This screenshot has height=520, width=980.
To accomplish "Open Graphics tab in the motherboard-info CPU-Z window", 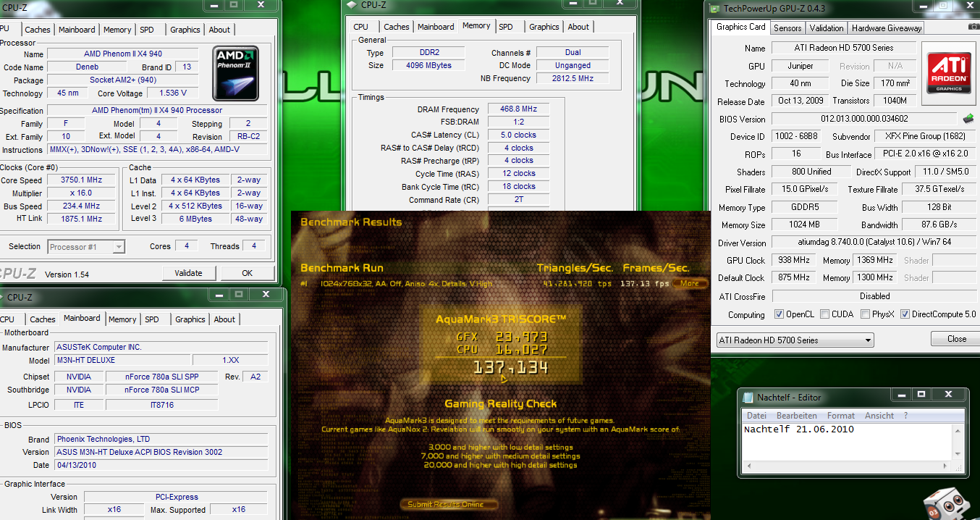I will point(190,319).
